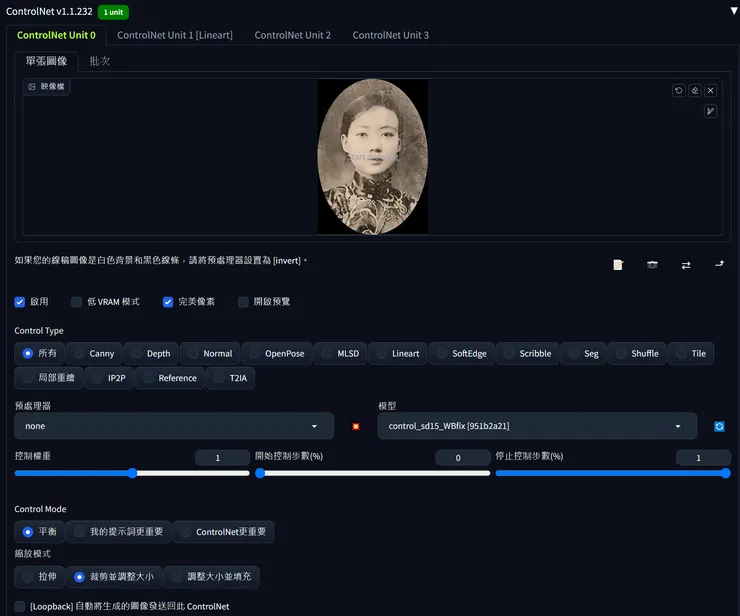Click the uploaded portrait image

tap(373, 156)
